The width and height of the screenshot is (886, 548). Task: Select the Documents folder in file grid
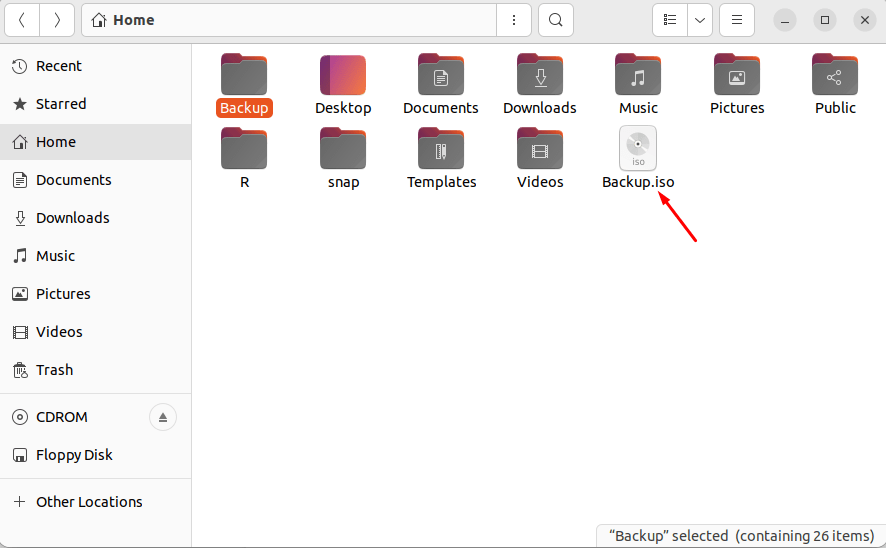pyautogui.click(x=441, y=75)
